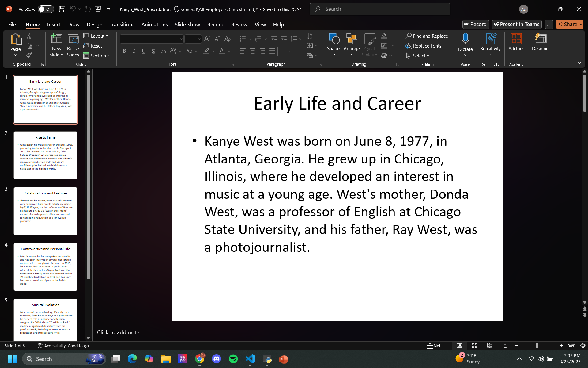Center-align the paragraph text
The height and width of the screenshot is (368, 588).
pos(252,51)
